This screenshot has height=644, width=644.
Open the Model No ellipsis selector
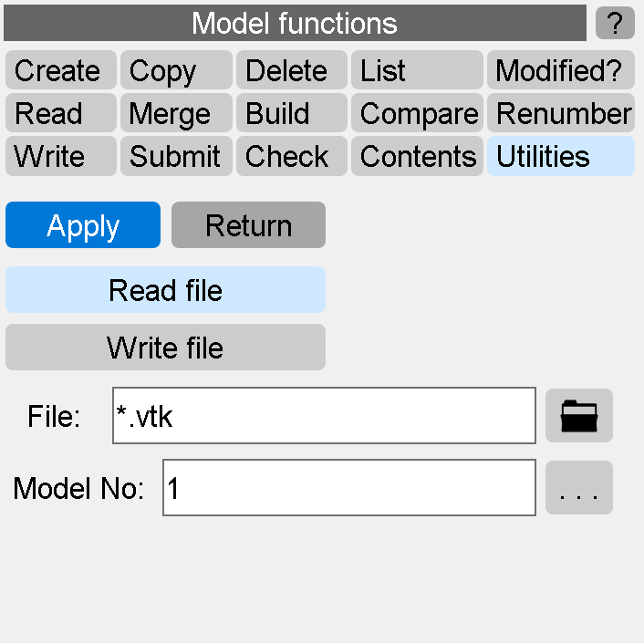578,488
